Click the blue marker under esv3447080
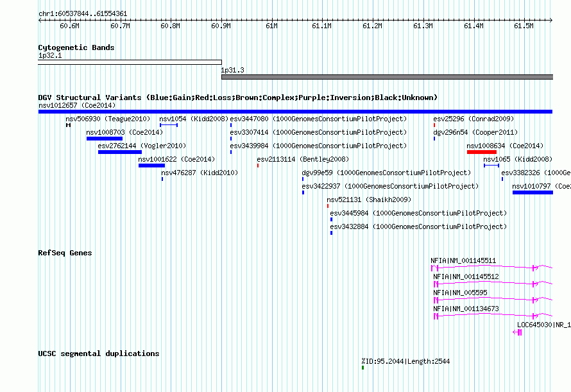The height and width of the screenshot is (392, 571). (x=231, y=125)
